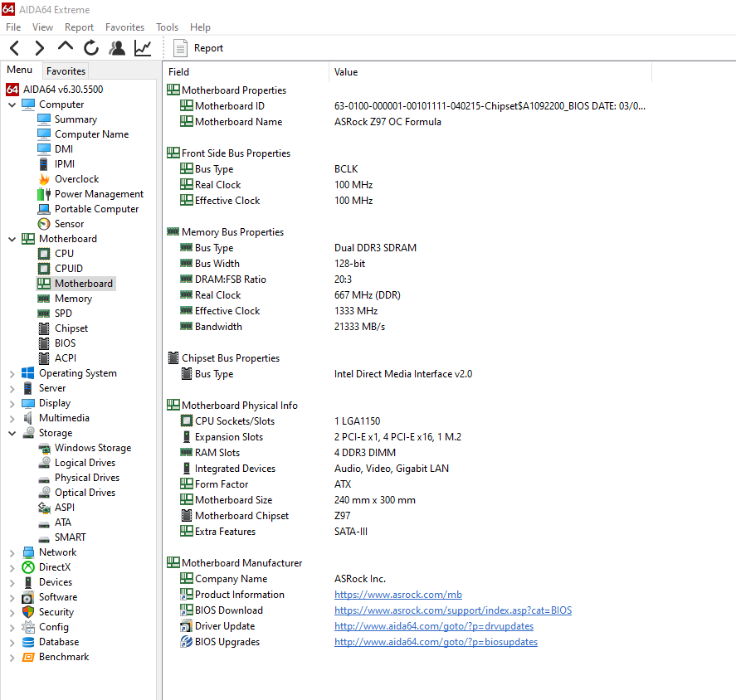The height and width of the screenshot is (700, 736).
Task: Expand the Benchmark tree node
Action: pos(12,658)
